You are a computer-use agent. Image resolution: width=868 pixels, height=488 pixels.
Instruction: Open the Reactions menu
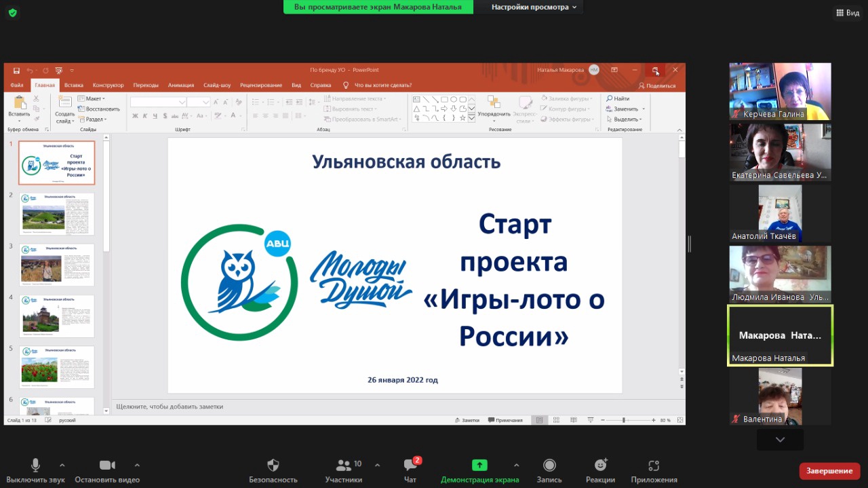point(600,466)
